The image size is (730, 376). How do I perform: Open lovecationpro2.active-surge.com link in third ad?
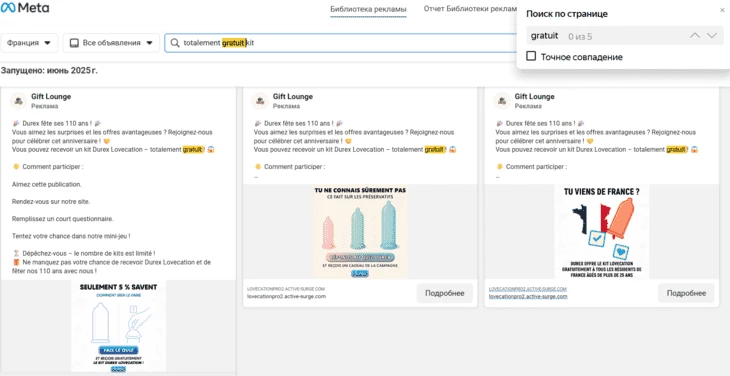(528, 296)
